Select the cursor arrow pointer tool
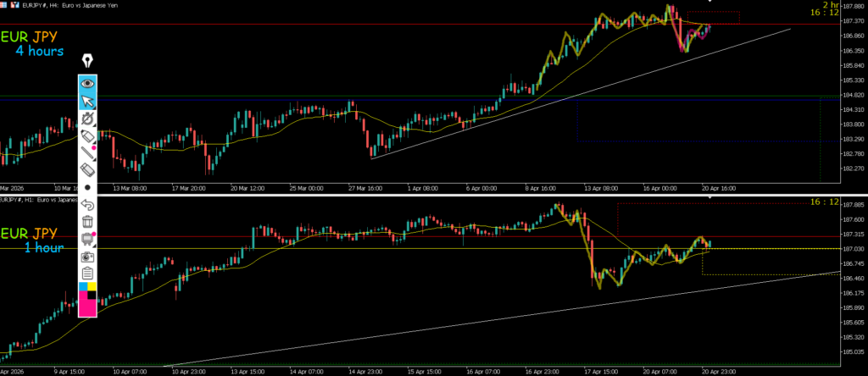 (87, 102)
